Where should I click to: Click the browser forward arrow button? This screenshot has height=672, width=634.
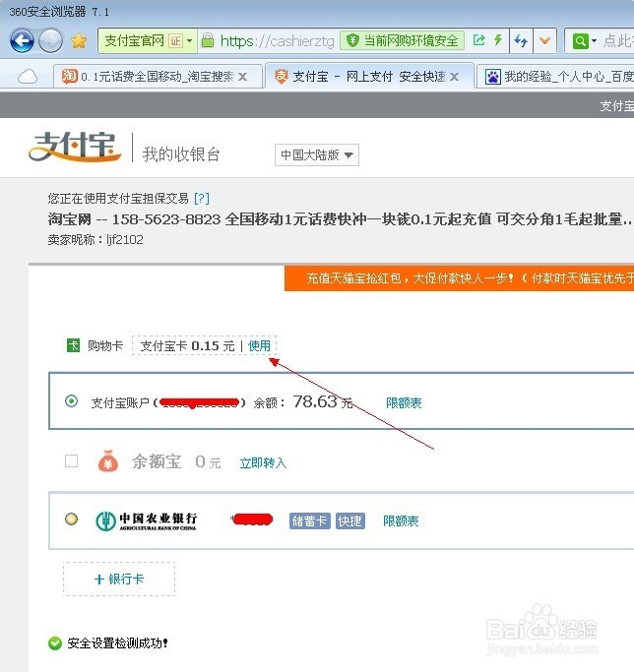pos(50,40)
